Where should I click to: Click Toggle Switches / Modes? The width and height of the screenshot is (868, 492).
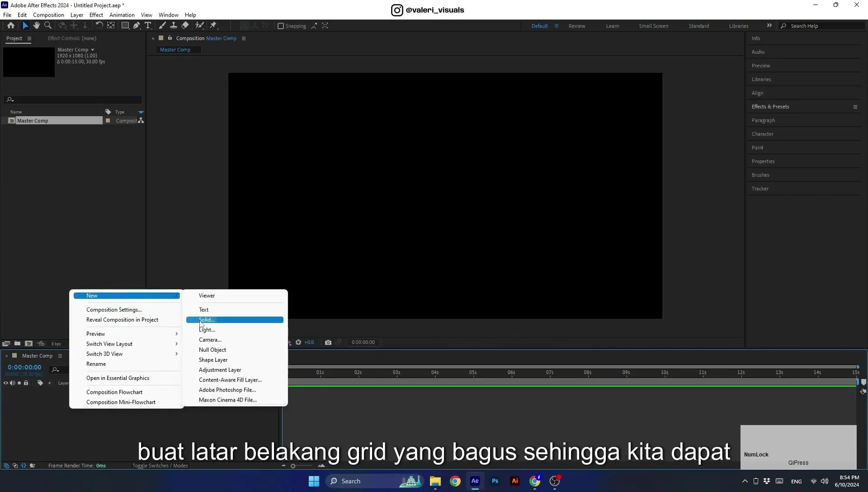160,466
